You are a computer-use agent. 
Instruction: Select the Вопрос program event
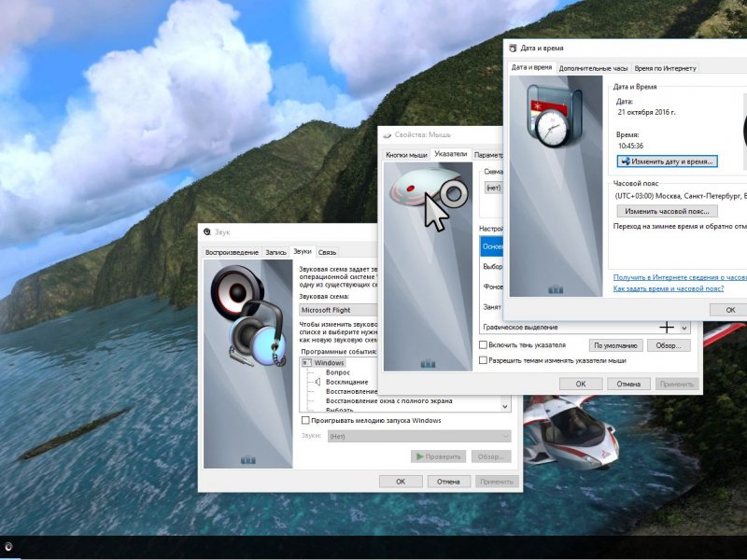338,372
